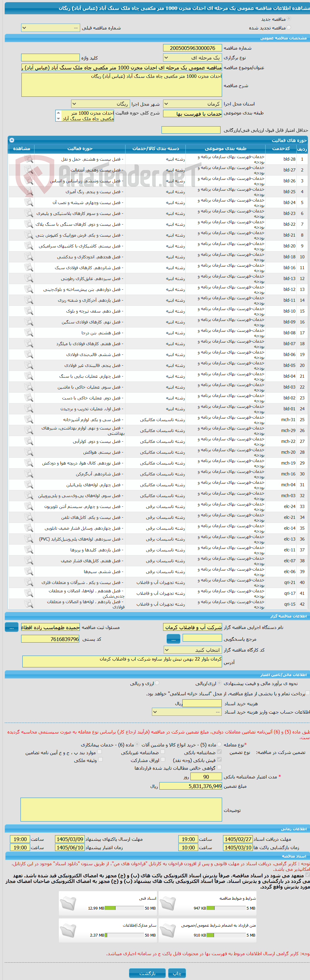Select the ارزی و ریالی radio option
The height and width of the screenshot is (980, 310).
pyautogui.click(x=157, y=683)
